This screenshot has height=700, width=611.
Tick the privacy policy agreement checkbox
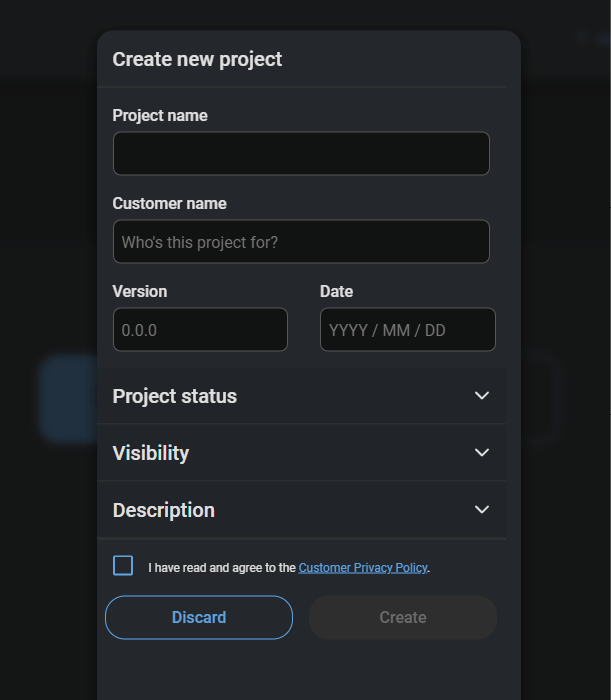click(123, 566)
